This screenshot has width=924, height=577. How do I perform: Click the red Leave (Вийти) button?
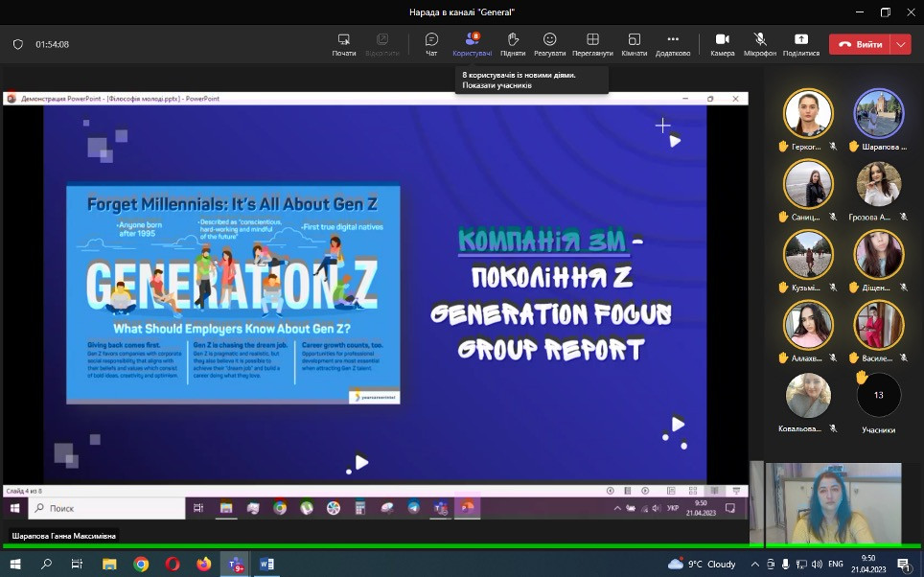click(x=859, y=44)
